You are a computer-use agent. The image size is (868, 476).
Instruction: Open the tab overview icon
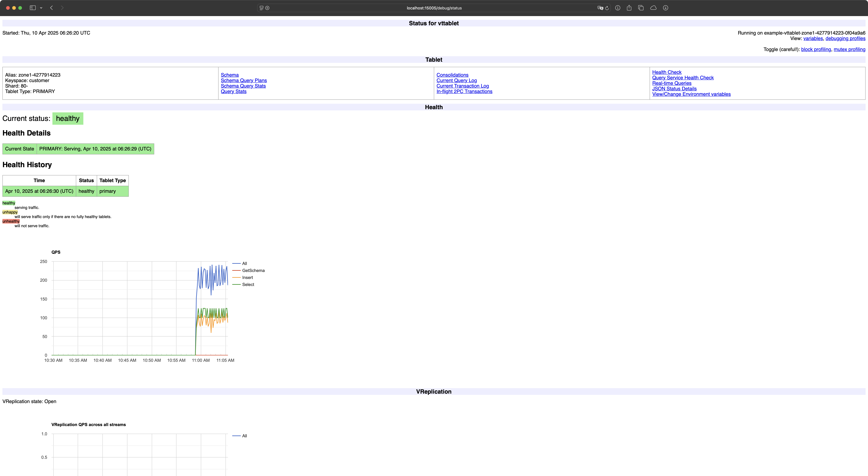[641, 8]
